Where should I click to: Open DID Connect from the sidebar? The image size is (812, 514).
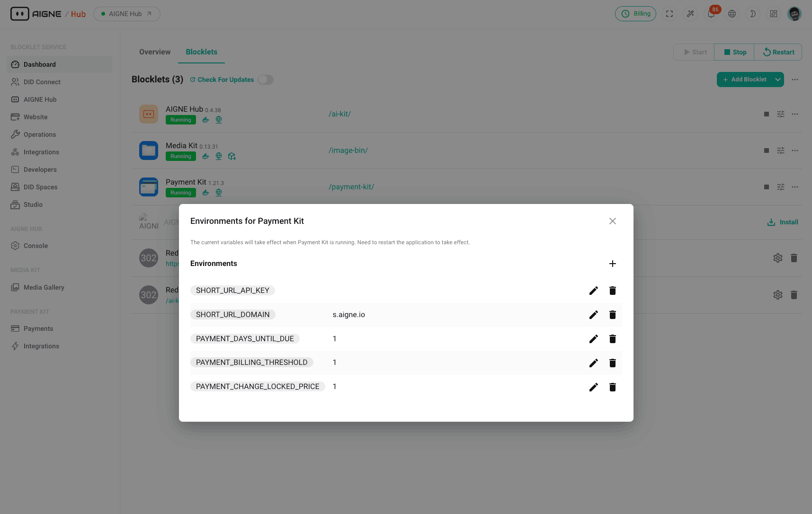pyautogui.click(x=42, y=82)
